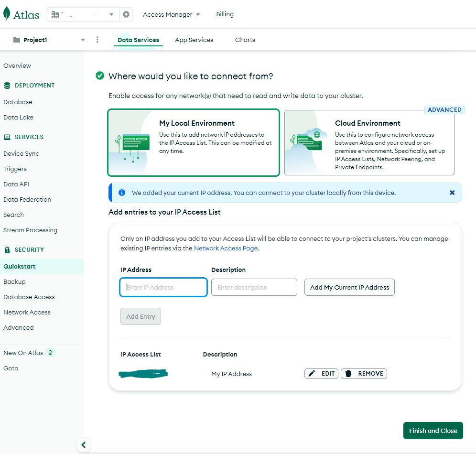The image size is (476, 454).
Task: Select Cloud Environment option card
Action: pyautogui.click(x=369, y=142)
